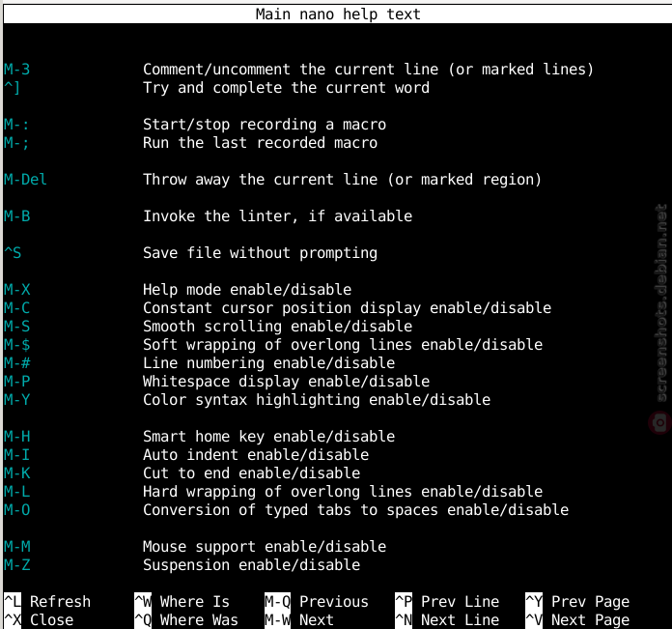The width and height of the screenshot is (672, 629).
Task: Click the M-H key label
Action: (16, 437)
